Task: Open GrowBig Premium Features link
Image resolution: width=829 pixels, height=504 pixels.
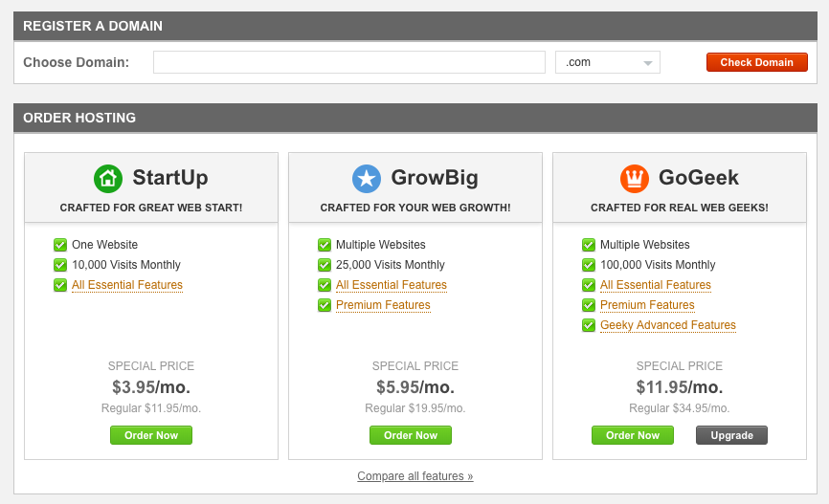Action: [x=383, y=305]
